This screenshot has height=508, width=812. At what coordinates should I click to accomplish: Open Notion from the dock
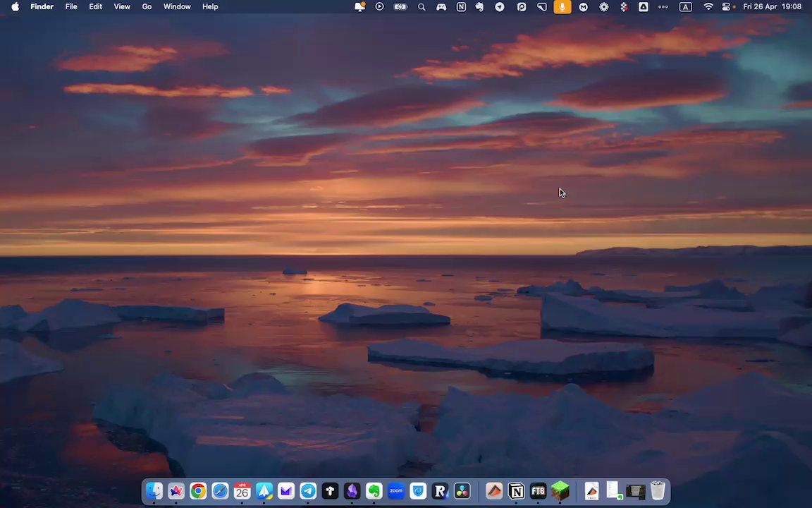(x=516, y=491)
